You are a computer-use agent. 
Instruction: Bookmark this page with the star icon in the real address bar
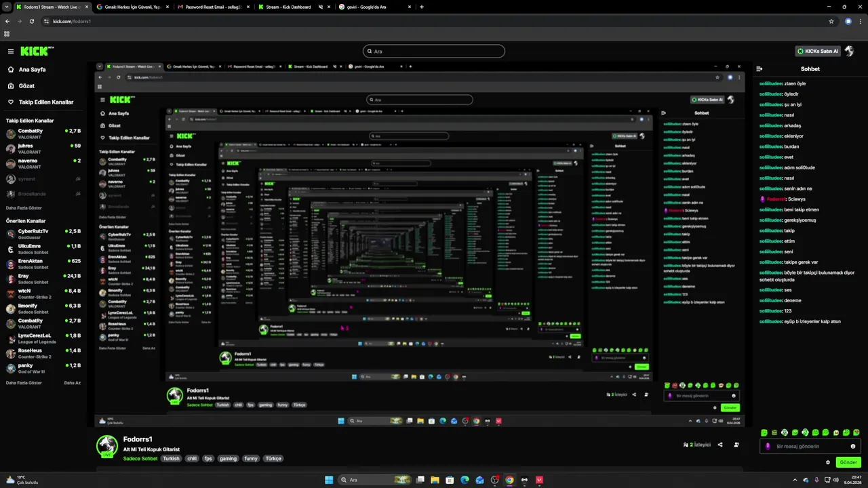pyautogui.click(x=831, y=21)
